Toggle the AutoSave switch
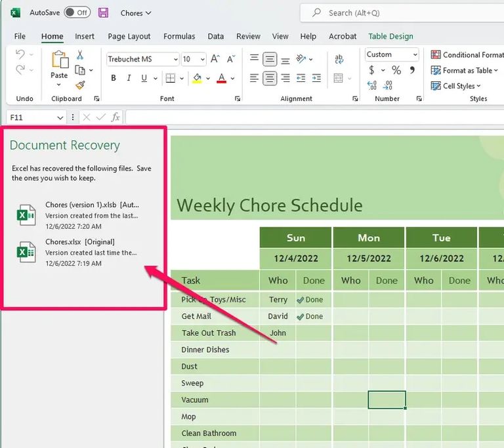Image resolution: width=504 pixels, height=448 pixels. pyautogui.click(x=77, y=12)
